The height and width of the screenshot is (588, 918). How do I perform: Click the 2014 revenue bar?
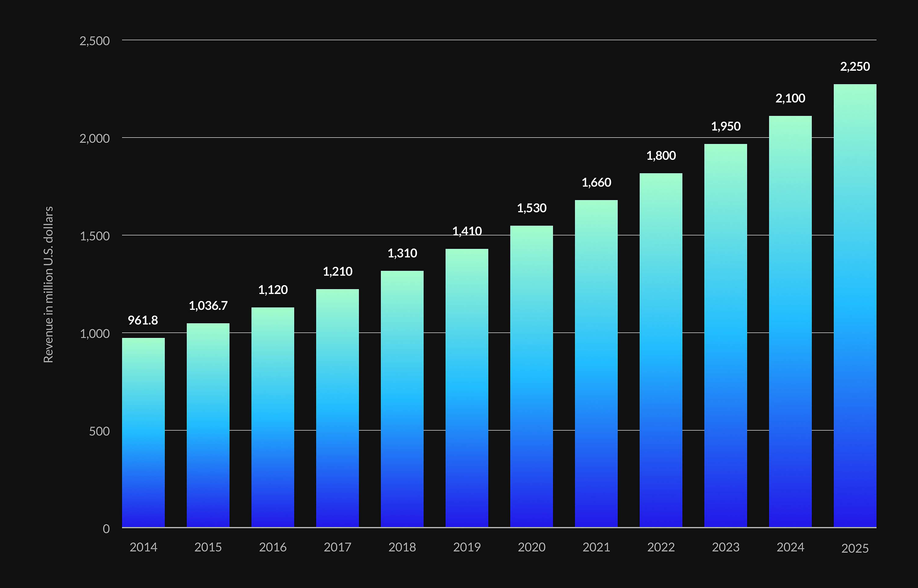coord(143,432)
